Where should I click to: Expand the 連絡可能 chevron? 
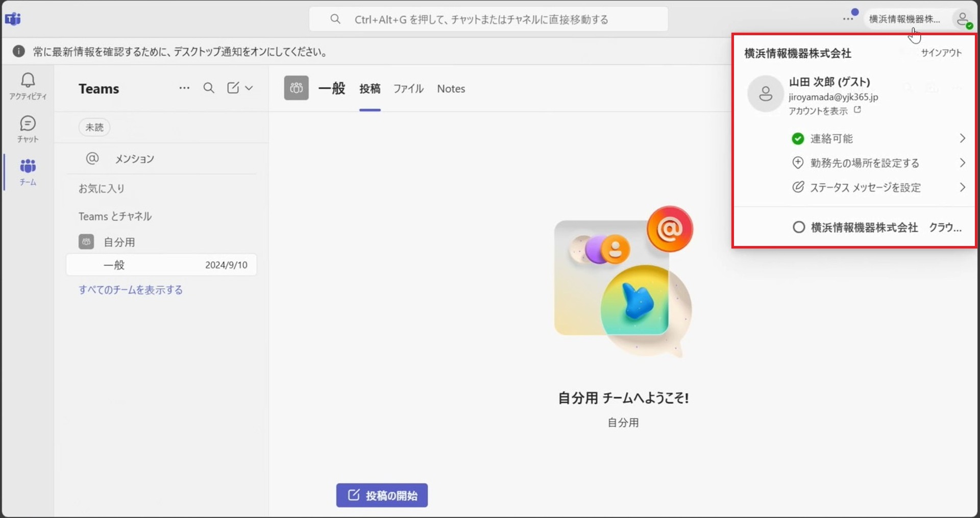pyautogui.click(x=963, y=138)
